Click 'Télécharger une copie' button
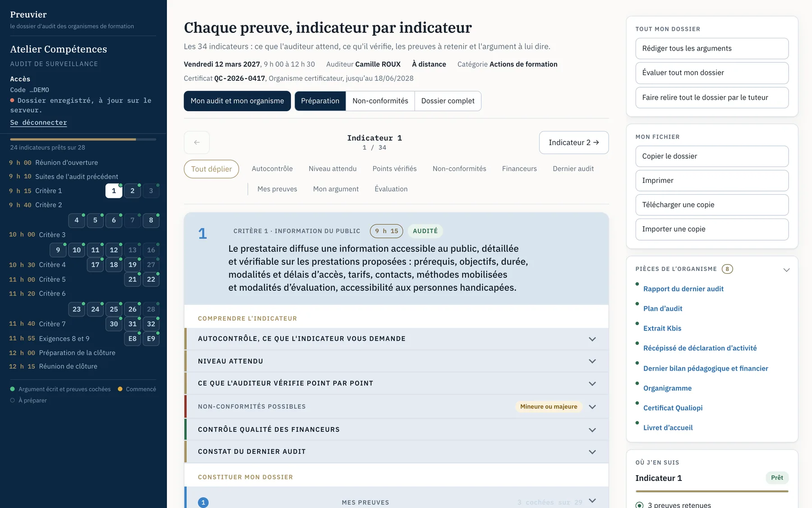Viewport: 812px width, 508px height. [x=712, y=205]
